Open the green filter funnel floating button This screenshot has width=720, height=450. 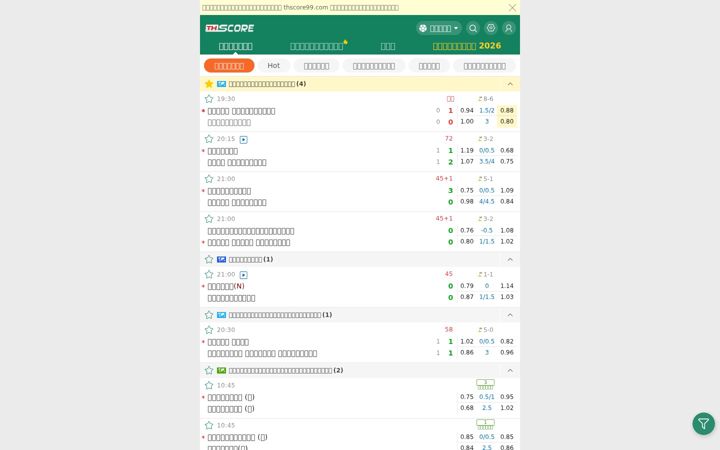coord(703,423)
